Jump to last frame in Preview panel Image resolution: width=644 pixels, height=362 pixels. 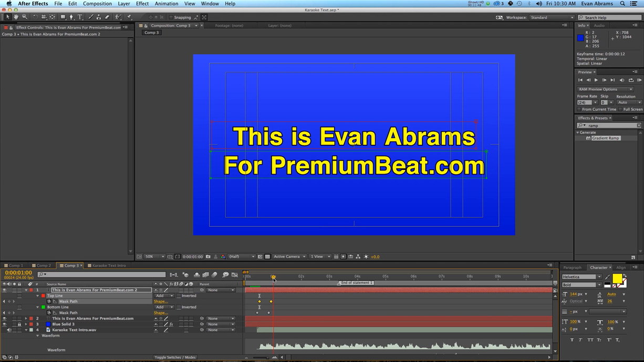click(612, 80)
